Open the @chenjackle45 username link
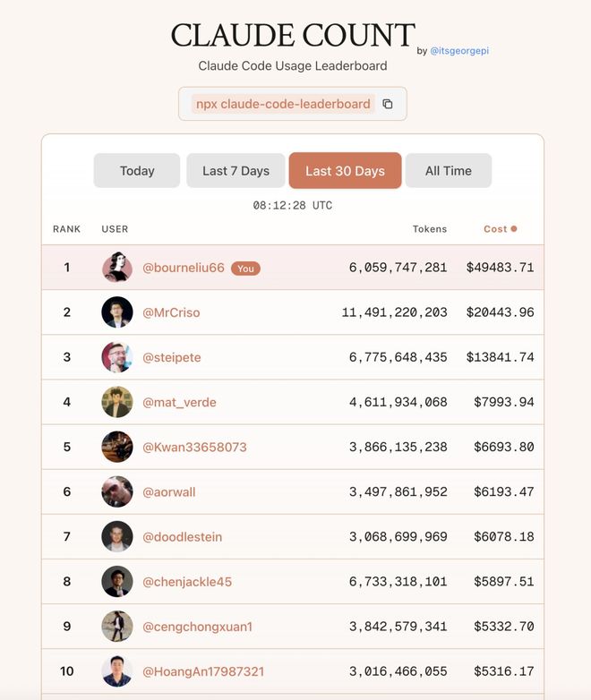 tap(187, 582)
